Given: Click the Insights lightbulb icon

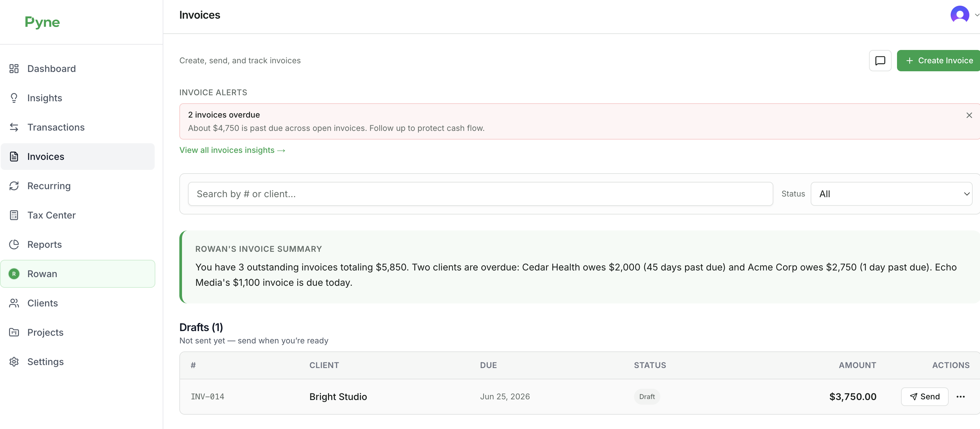Looking at the screenshot, I should [14, 98].
